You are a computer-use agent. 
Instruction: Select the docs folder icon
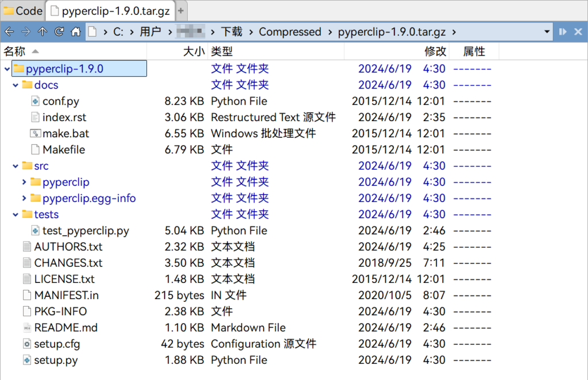click(x=27, y=85)
